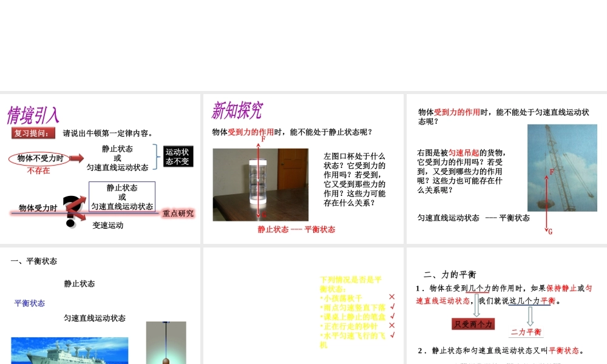The image size is (607, 364).
Task: Click the G label under the crane arrow
Action: click(550, 232)
